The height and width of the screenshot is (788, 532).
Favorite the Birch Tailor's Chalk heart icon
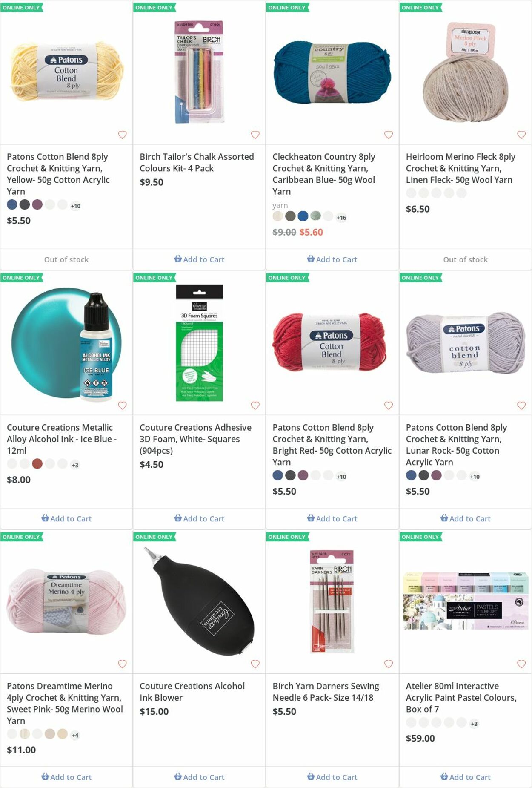(255, 135)
